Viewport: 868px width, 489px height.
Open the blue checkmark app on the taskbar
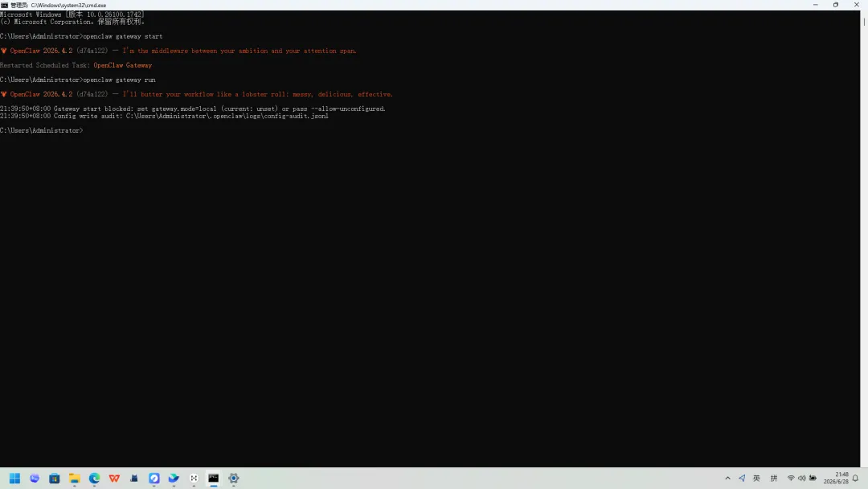coord(154,478)
